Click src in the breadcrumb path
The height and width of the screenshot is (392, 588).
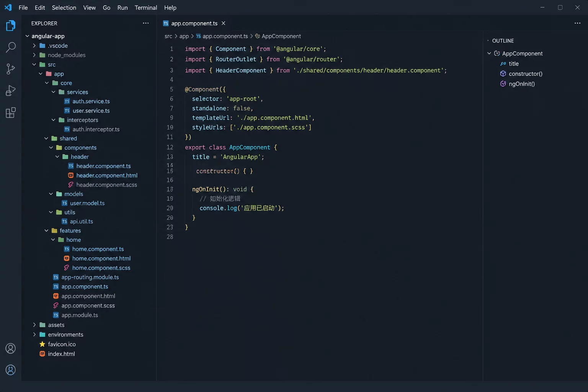coord(168,36)
